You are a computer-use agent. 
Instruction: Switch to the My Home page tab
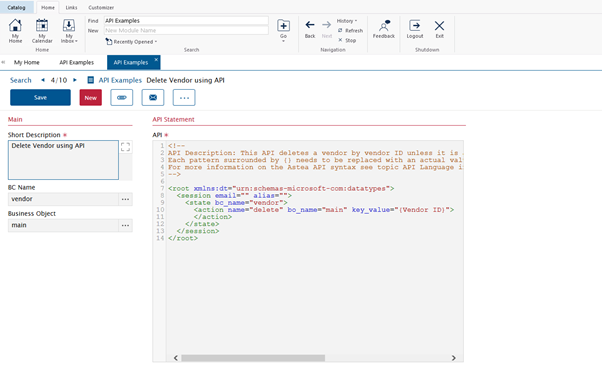pos(26,62)
